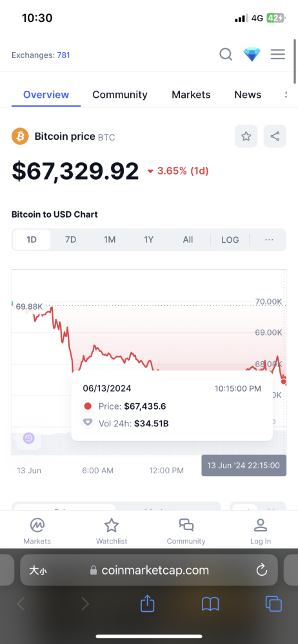Image resolution: width=298 pixels, height=644 pixels.
Task: Switch to the Community tab
Action: pos(120,95)
